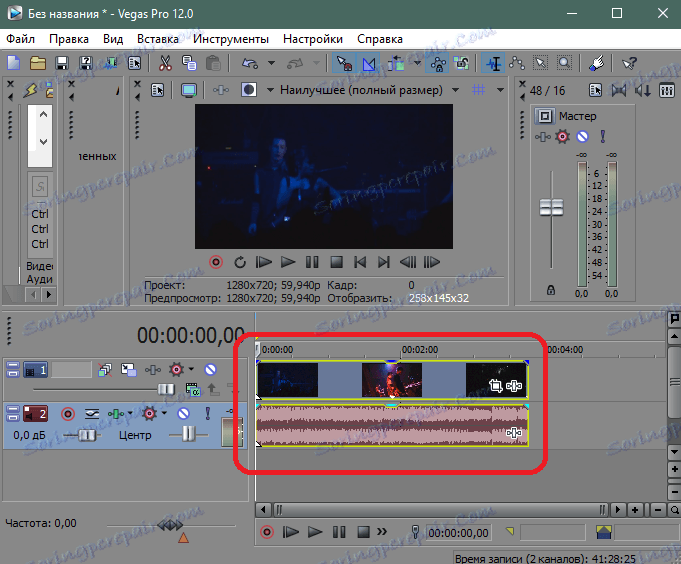Open split-screen view options dropdown arrow

[270, 90]
